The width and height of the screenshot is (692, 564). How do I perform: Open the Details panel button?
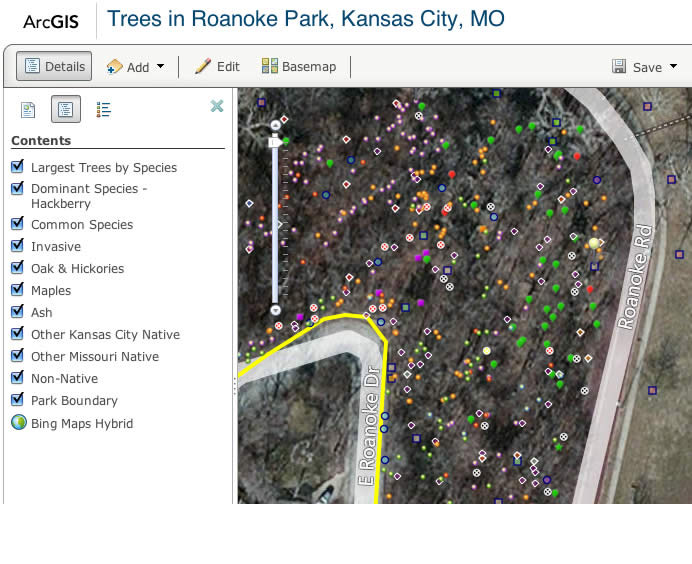pos(54,67)
